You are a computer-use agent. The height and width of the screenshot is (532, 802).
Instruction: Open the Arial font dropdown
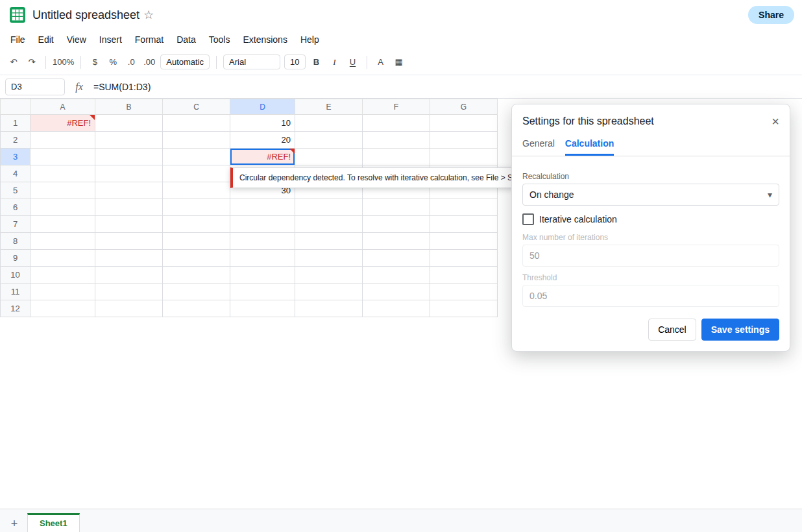pos(252,62)
